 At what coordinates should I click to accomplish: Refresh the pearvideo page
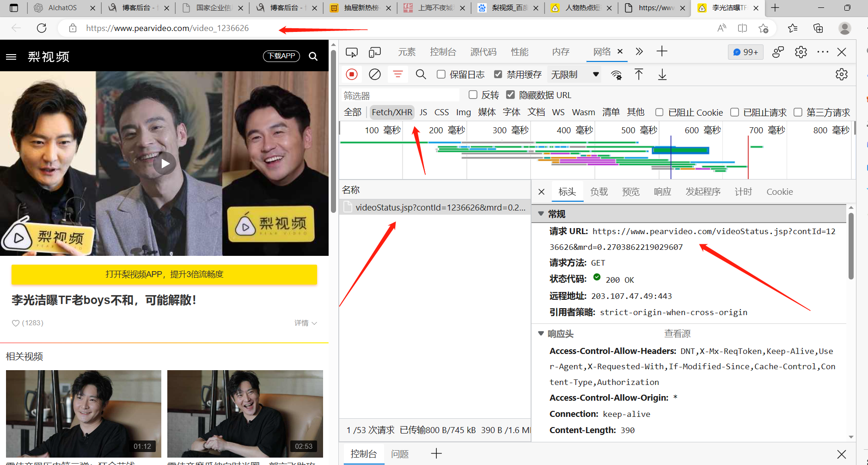42,28
